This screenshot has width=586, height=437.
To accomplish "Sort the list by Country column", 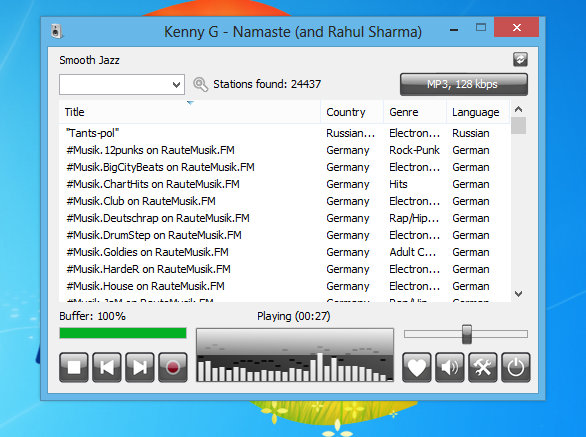I will pos(352,112).
